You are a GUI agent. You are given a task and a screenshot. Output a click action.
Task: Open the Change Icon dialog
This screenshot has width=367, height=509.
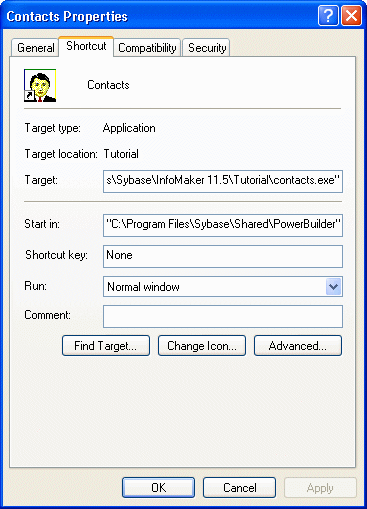pyautogui.click(x=202, y=346)
